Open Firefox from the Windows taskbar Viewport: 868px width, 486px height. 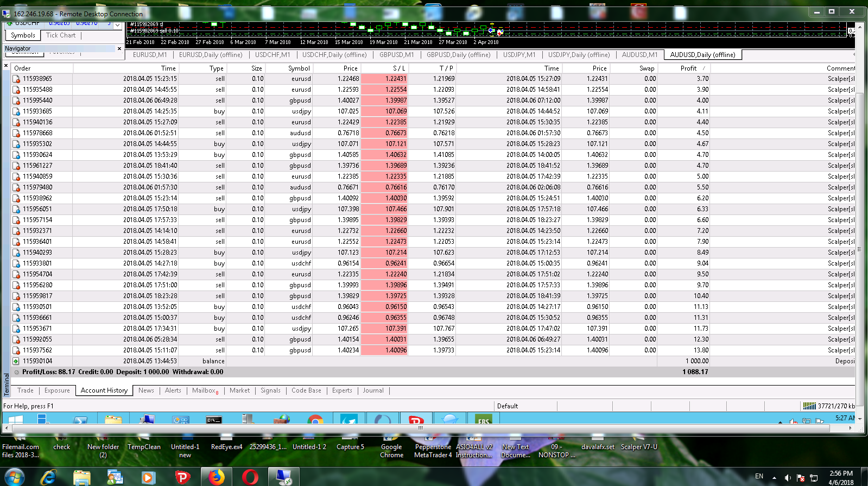click(216, 477)
